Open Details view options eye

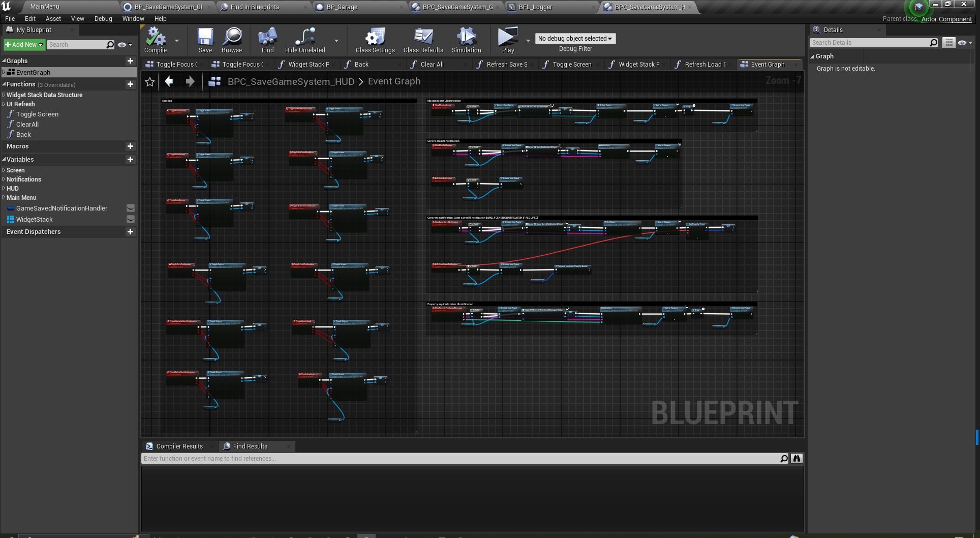(x=965, y=43)
